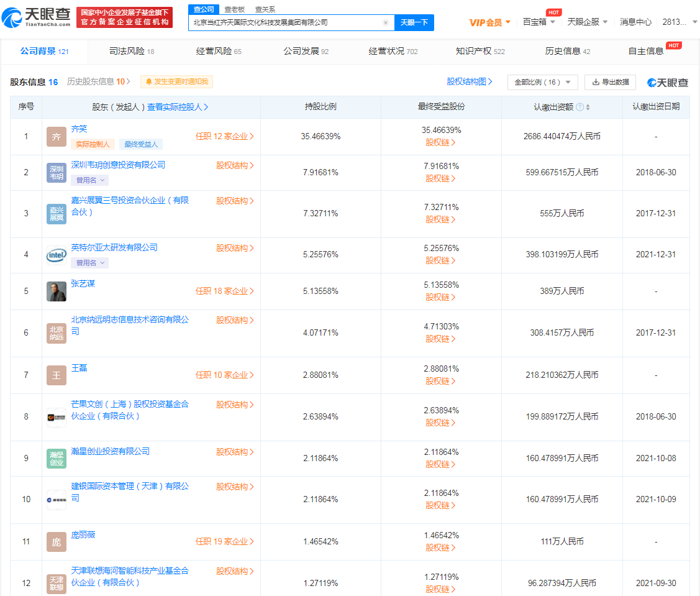The image size is (700, 596).
Task: Expand 曾用名 under 英特尔亚太研发
Action: tap(90, 263)
